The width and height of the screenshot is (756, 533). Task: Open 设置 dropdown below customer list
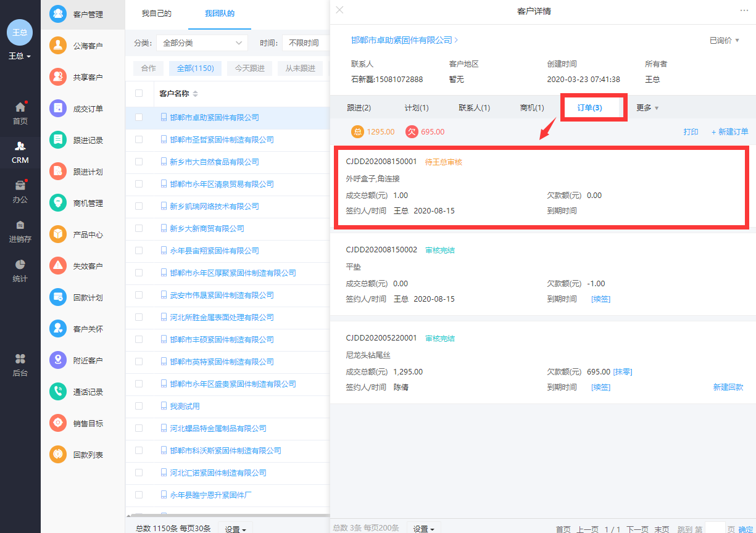pyautogui.click(x=236, y=529)
